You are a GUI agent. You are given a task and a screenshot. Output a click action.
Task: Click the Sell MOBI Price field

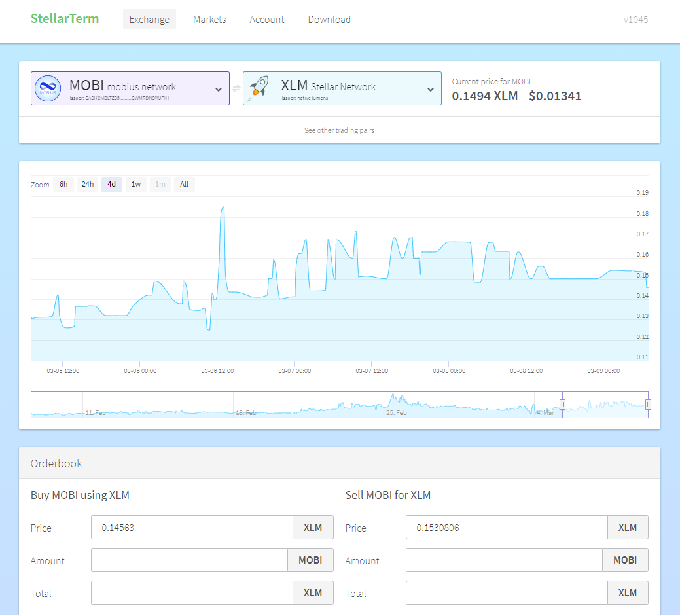tap(507, 528)
